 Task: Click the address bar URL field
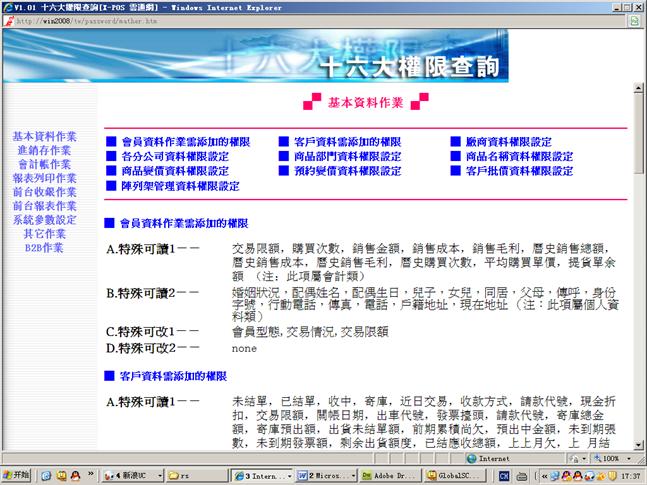coord(300,19)
